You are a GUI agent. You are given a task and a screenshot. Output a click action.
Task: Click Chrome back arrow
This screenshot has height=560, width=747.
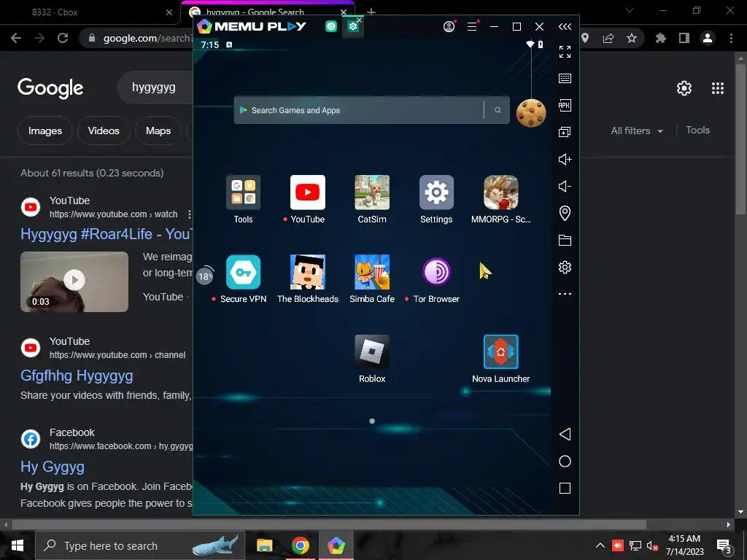pos(16,38)
